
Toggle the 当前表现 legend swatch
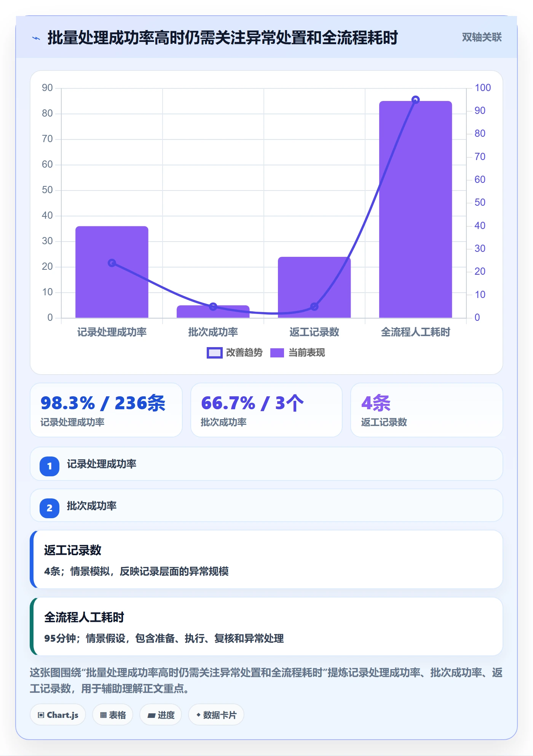[x=277, y=353]
